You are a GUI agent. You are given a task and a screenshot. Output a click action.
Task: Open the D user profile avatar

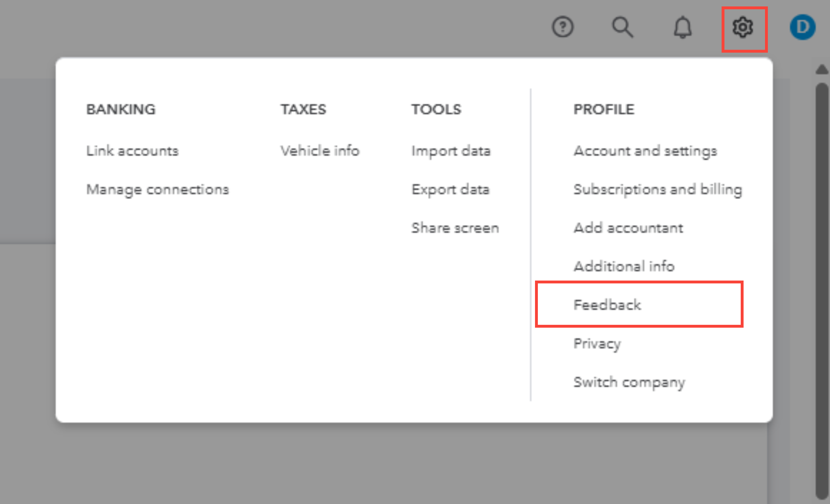click(x=802, y=27)
